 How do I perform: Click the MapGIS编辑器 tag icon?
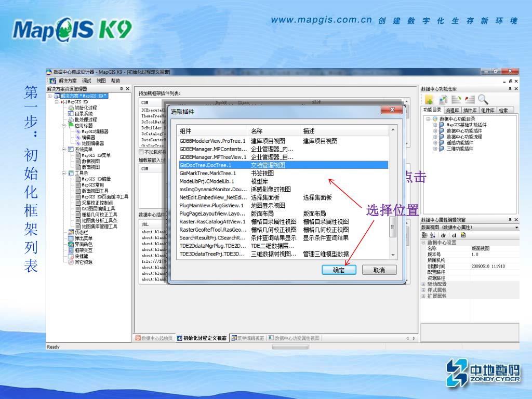(x=78, y=131)
